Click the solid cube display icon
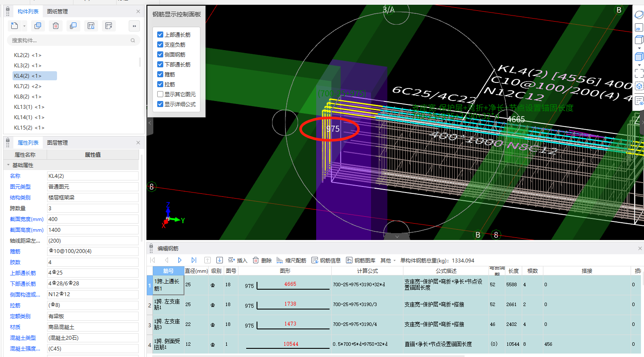The image size is (644, 357). click(x=639, y=57)
